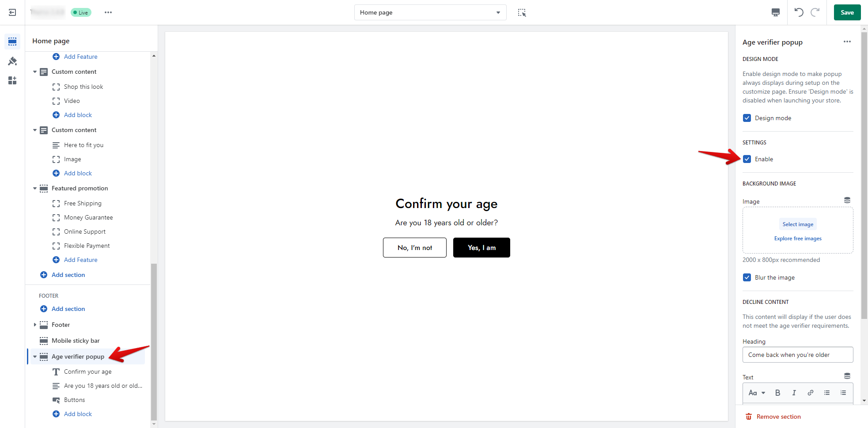Click dynamic source icon beside Text
Screen dimensions: 868x428
[847, 376]
